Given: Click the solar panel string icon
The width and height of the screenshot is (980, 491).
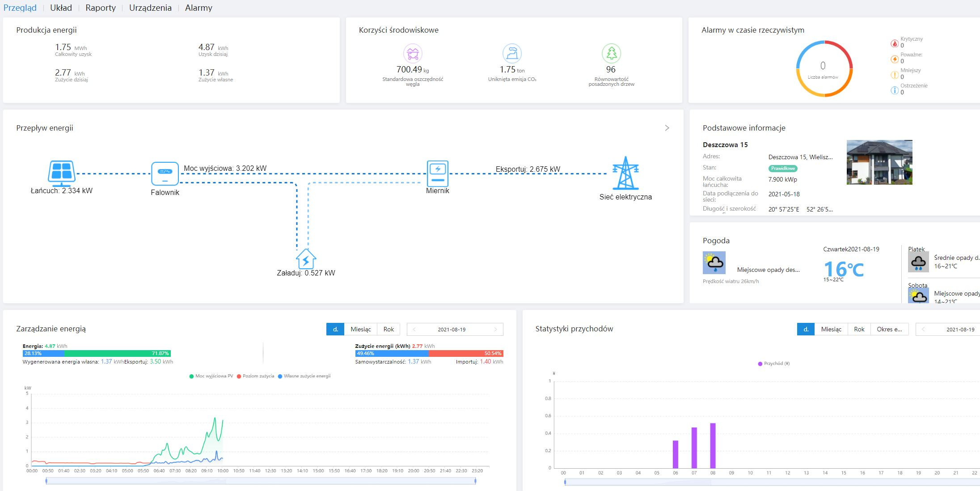Looking at the screenshot, I should coord(61,173).
